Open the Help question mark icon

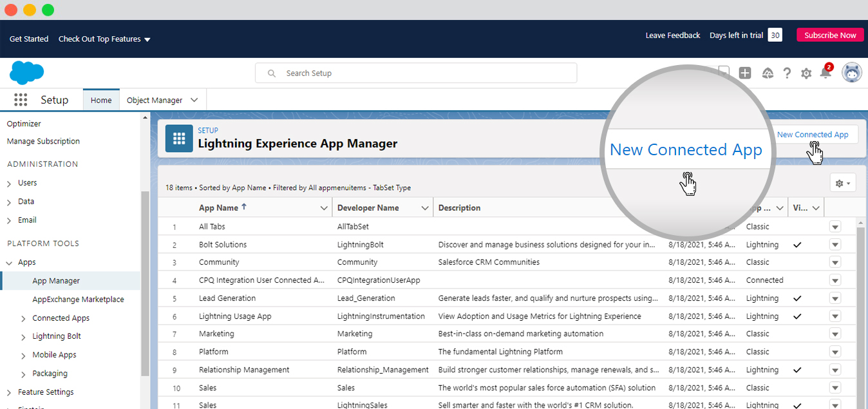787,73
